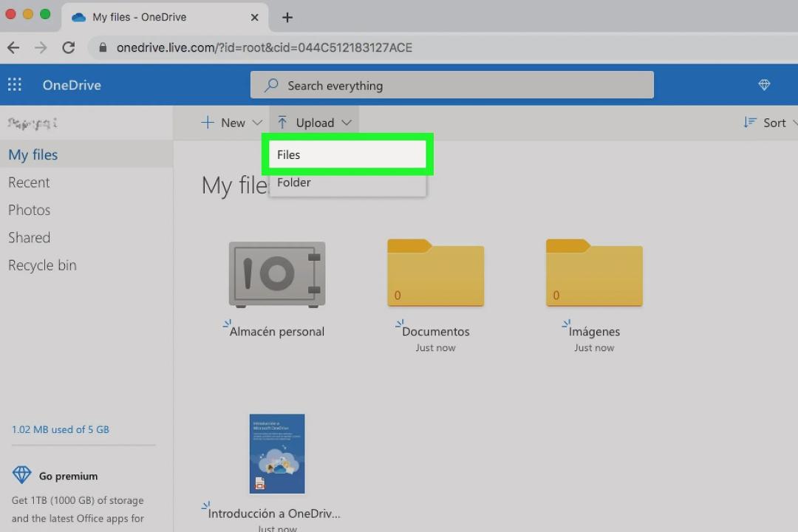Choose Folder from Upload menu
The image size is (798, 532).
[347, 183]
